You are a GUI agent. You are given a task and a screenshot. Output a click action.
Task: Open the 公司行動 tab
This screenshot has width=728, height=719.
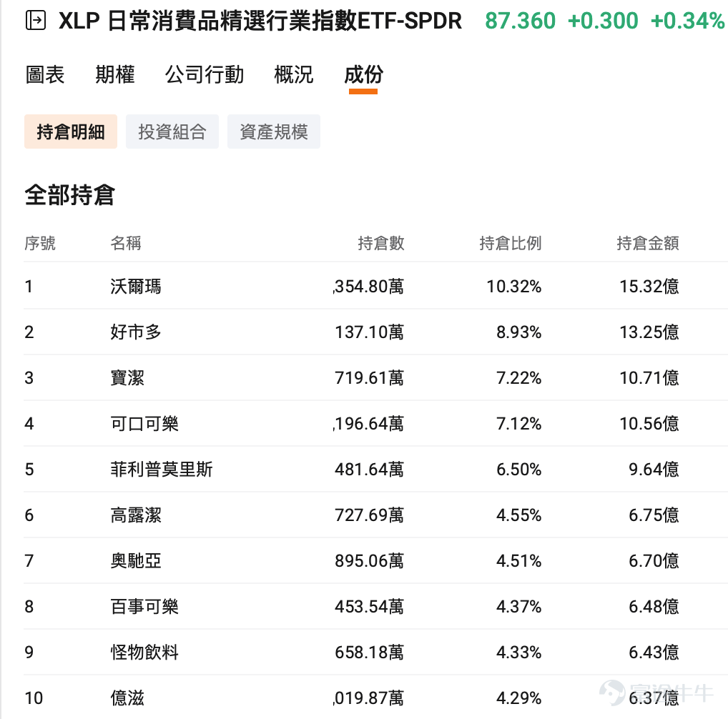coord(205,74)
